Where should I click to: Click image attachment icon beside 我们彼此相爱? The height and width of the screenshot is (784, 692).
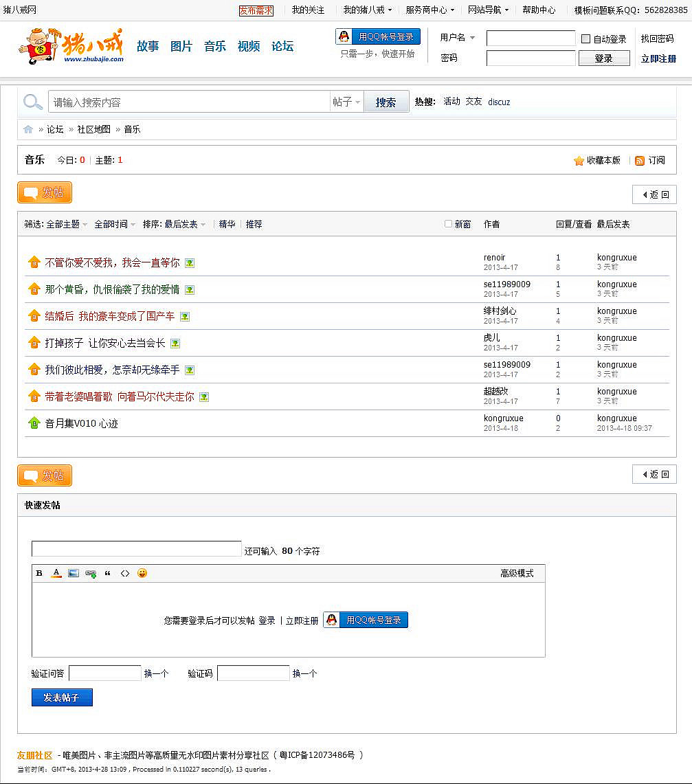click(x=190, y=370)
